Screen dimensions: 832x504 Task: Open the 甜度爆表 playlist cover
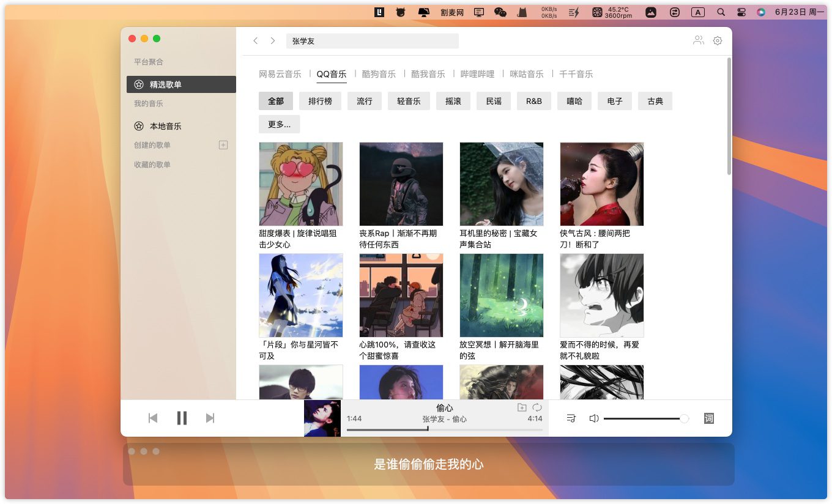coord(301,184)
